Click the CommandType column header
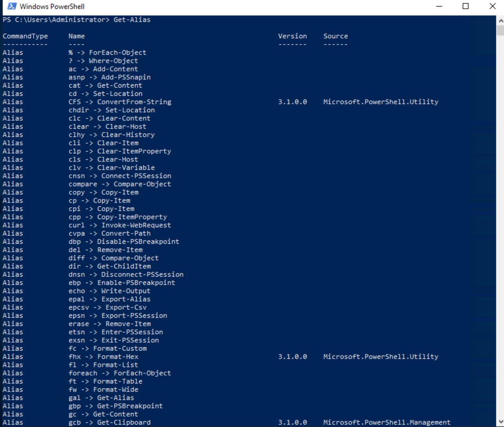This screenshot has height=427, width=504. (x=25, y=36)
